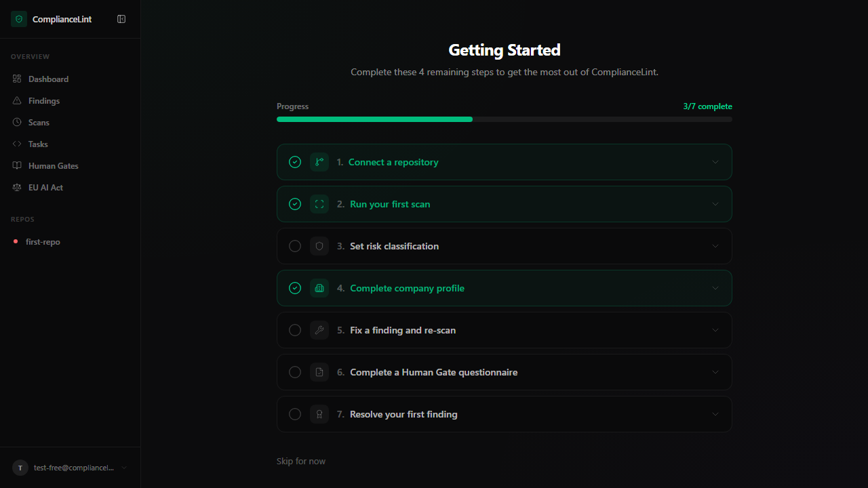Go to EU AI Act page
Screen dimensions: 868x488
45,188
